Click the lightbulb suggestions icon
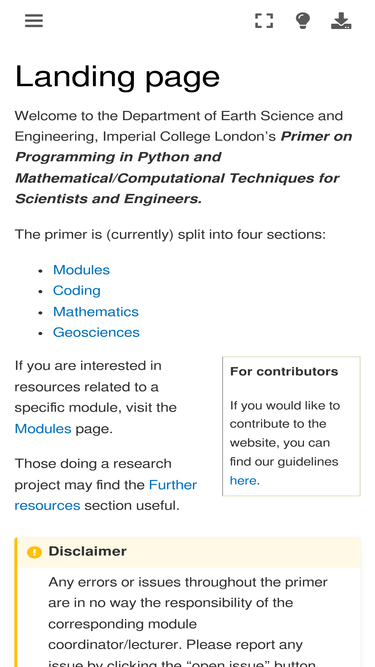 coord(303,20)
